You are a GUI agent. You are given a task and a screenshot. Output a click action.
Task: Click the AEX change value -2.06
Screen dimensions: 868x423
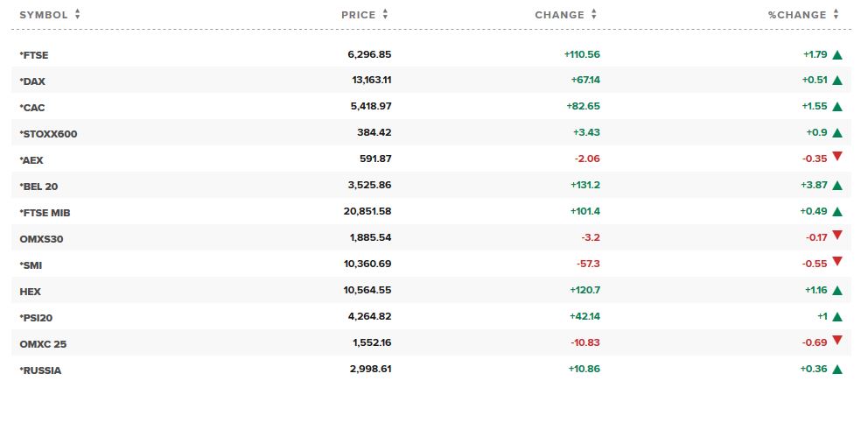[x=587, y=159]
